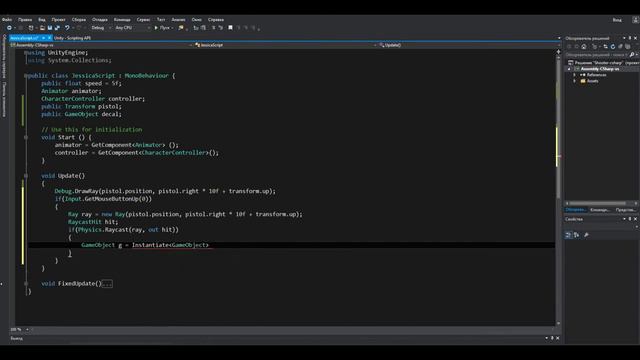The image size is (640, 360).
Task: Switch to the Обозреватель решений bottom tab
Action: [x=576, y=210]
